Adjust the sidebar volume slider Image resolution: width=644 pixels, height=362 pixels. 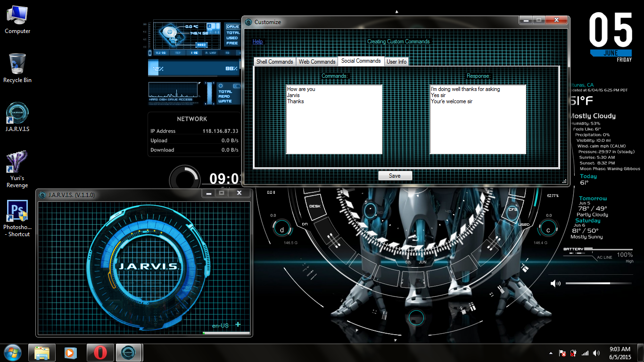pyautogui.click(x=598, y=283)
